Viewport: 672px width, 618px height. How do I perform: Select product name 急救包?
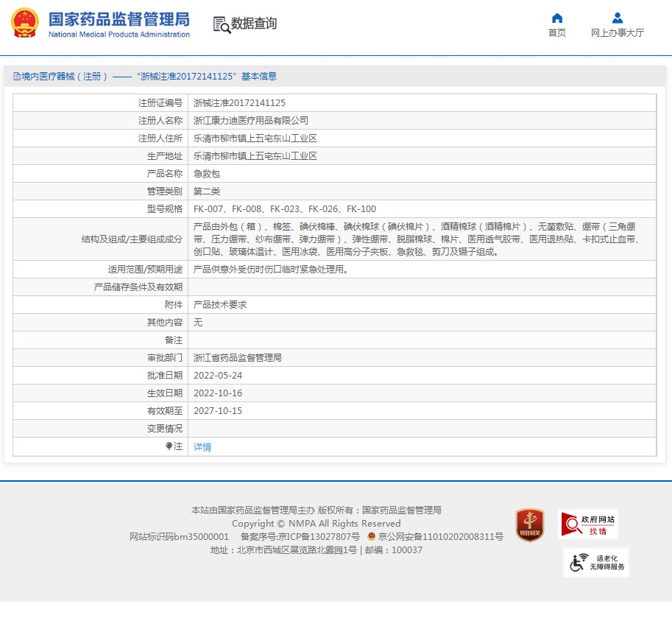coord(207,174)
